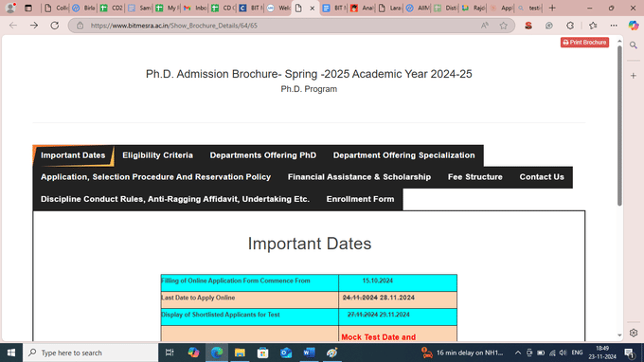Screen dimensions: 644x362
Task: Click the scrollbar down arrow
Action: [619, 335]
